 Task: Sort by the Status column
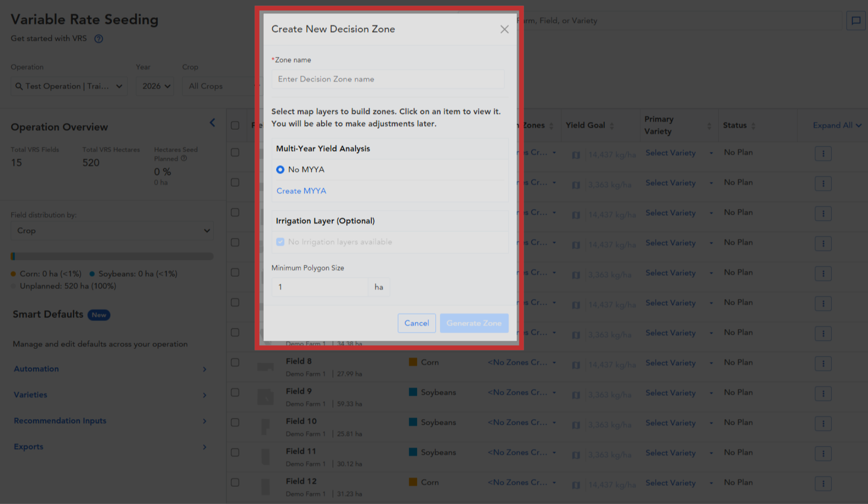pyautogui.click(x=753, y=126)
